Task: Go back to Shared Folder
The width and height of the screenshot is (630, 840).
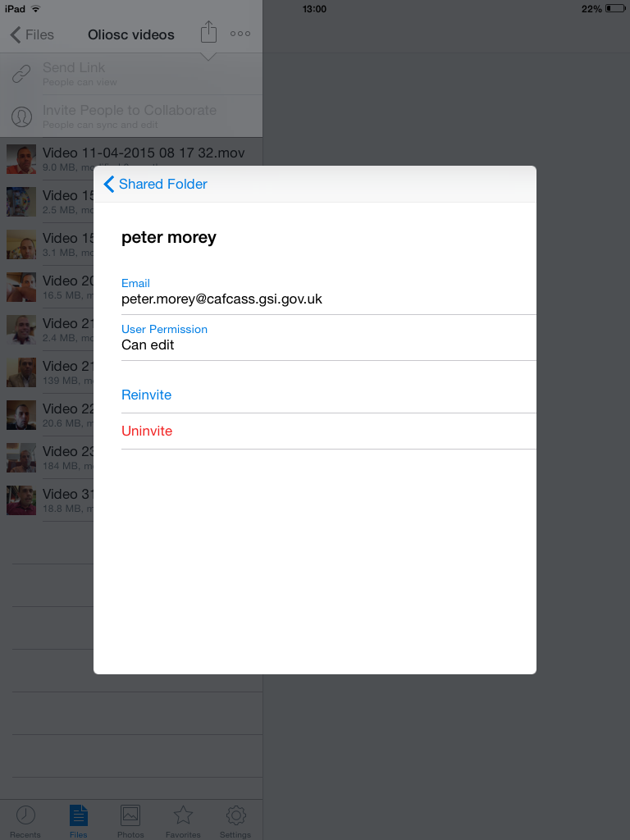Action: (155, 184)
